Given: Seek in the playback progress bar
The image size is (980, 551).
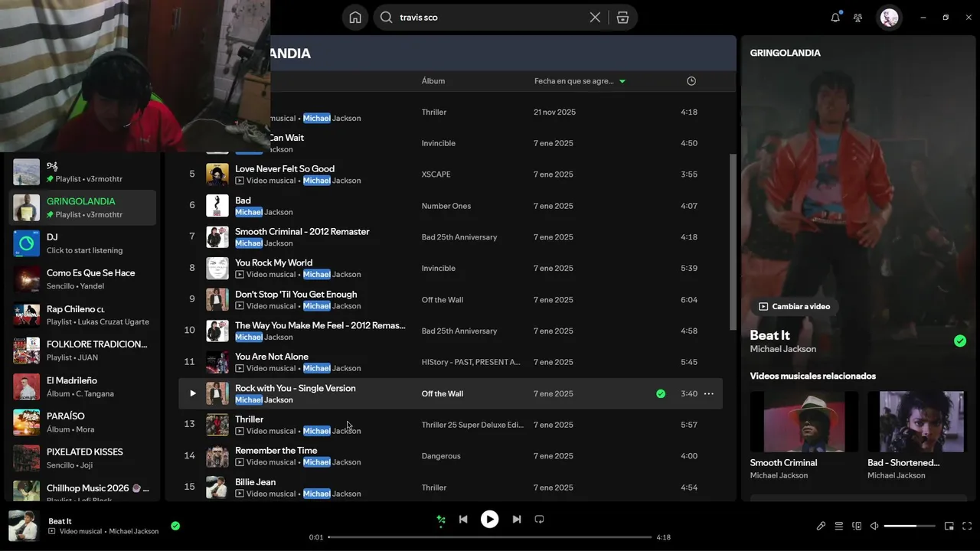Looking at the screenshot, I should (x=490, y=537).
